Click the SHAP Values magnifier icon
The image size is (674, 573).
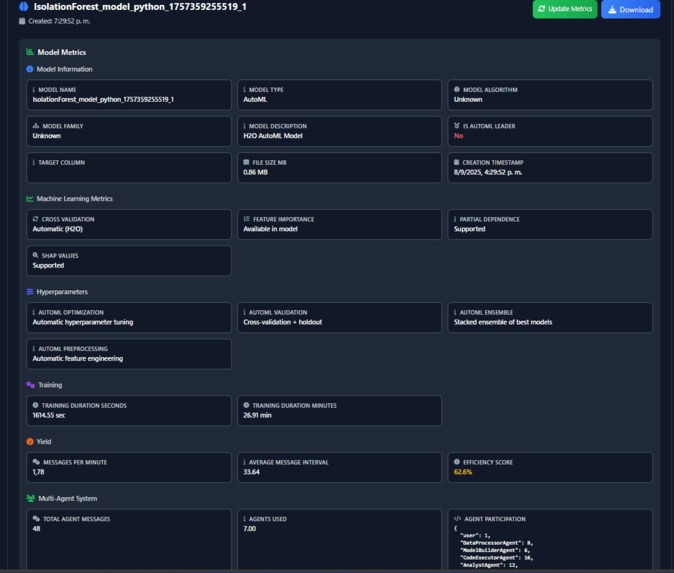point(35,255)
